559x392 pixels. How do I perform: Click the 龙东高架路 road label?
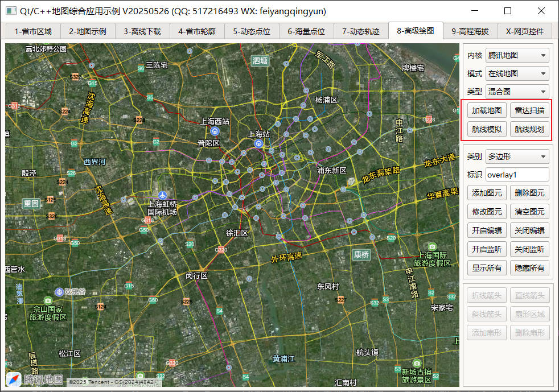[381, 175]
